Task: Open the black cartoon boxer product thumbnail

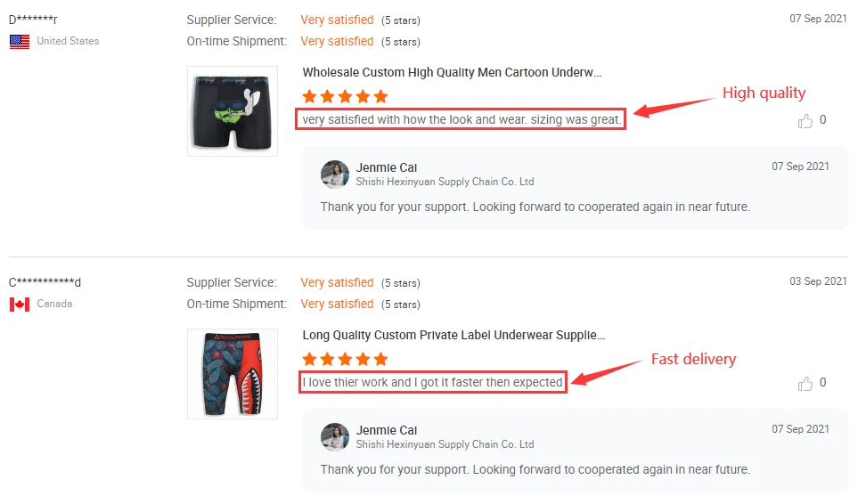Action: point(233,111)
